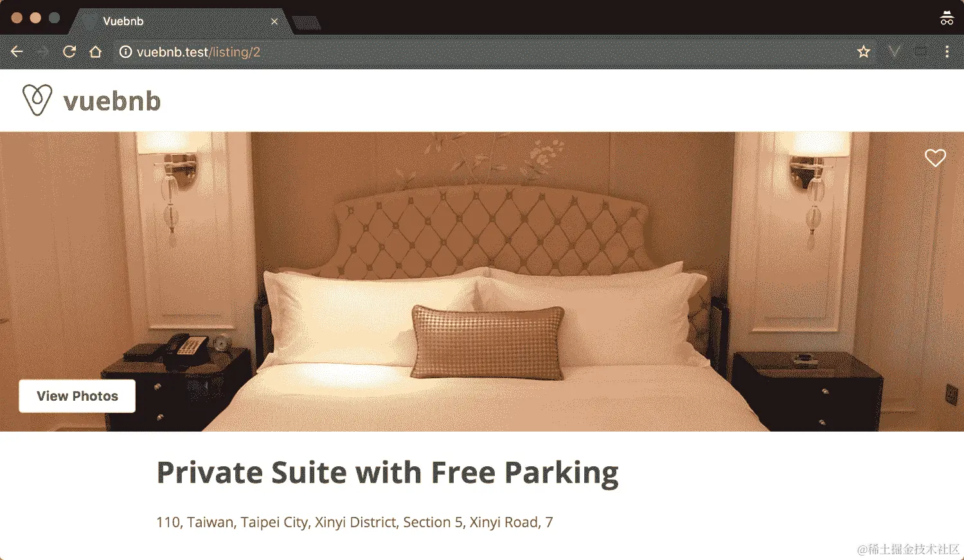Reload the current listing page

tap(69, 52)
